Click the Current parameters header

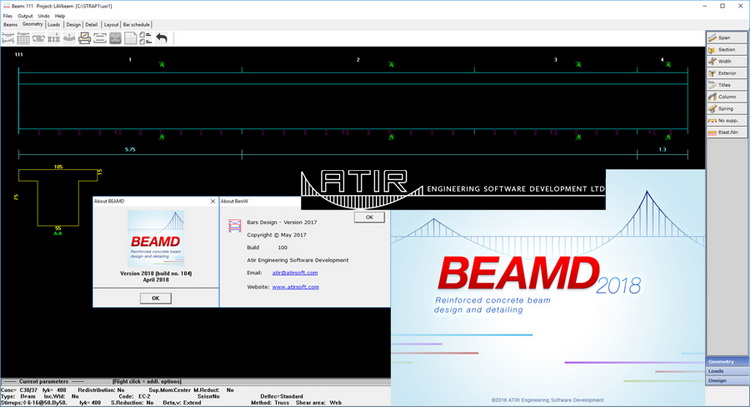(x=44, y=382)
